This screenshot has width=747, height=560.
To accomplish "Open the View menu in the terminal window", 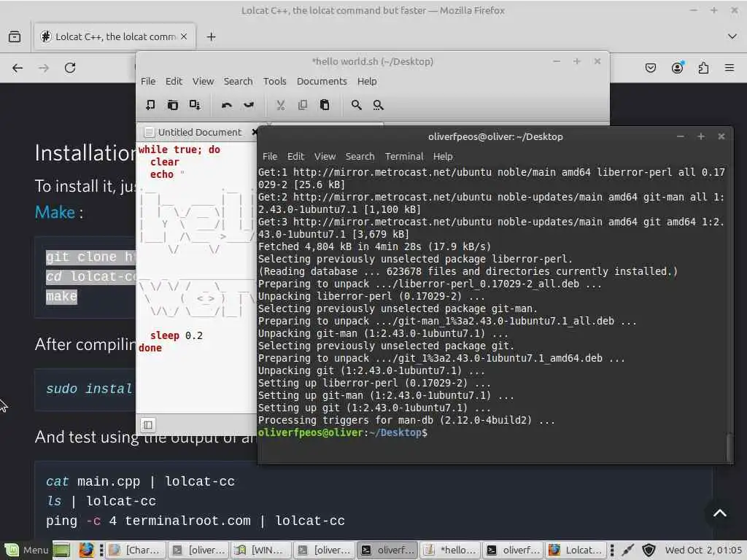I will point(325,156).
